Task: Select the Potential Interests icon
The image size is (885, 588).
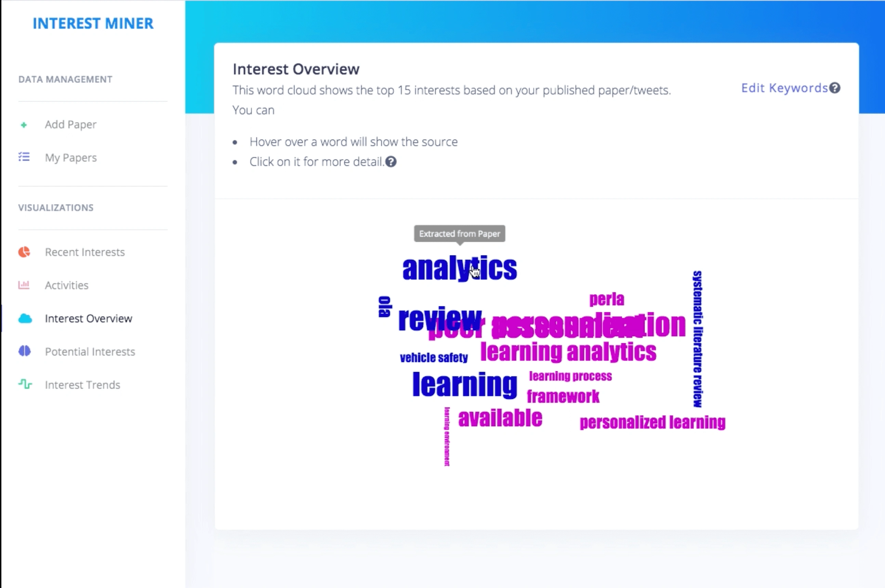Action: (x=24, y=351)
